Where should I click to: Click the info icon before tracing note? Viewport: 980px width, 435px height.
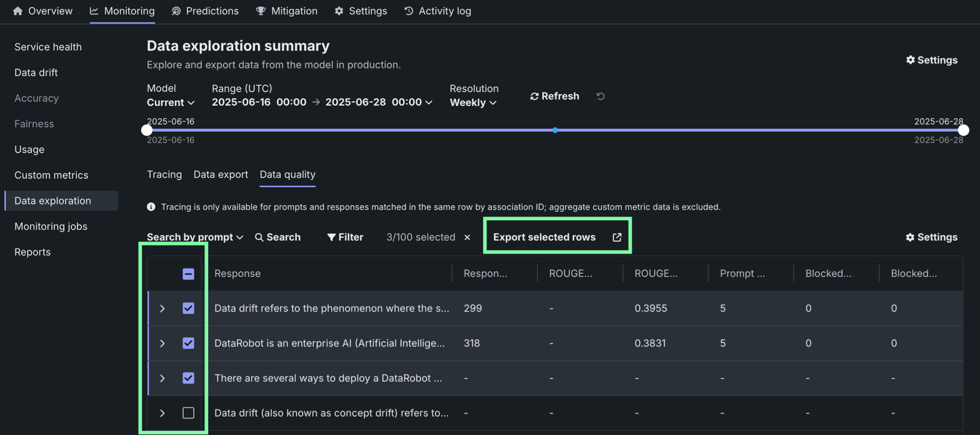[151, 207]
